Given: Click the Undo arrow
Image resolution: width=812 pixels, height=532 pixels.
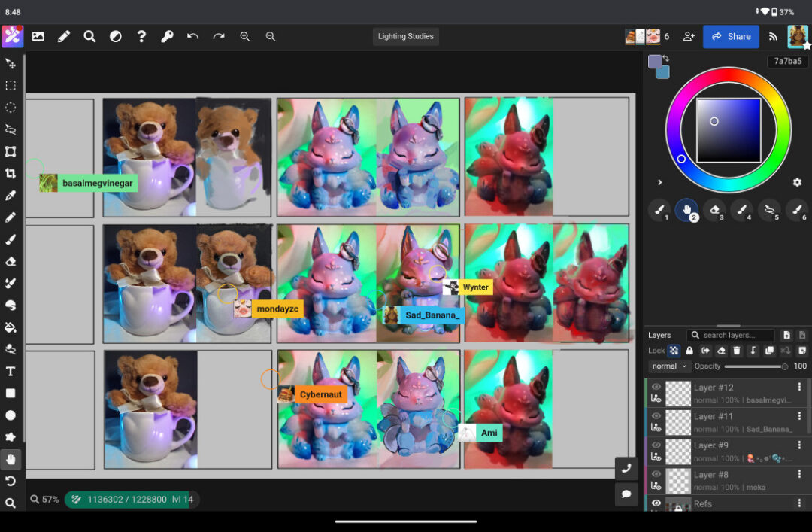Looking at the screenshot, I should (192, 36).
